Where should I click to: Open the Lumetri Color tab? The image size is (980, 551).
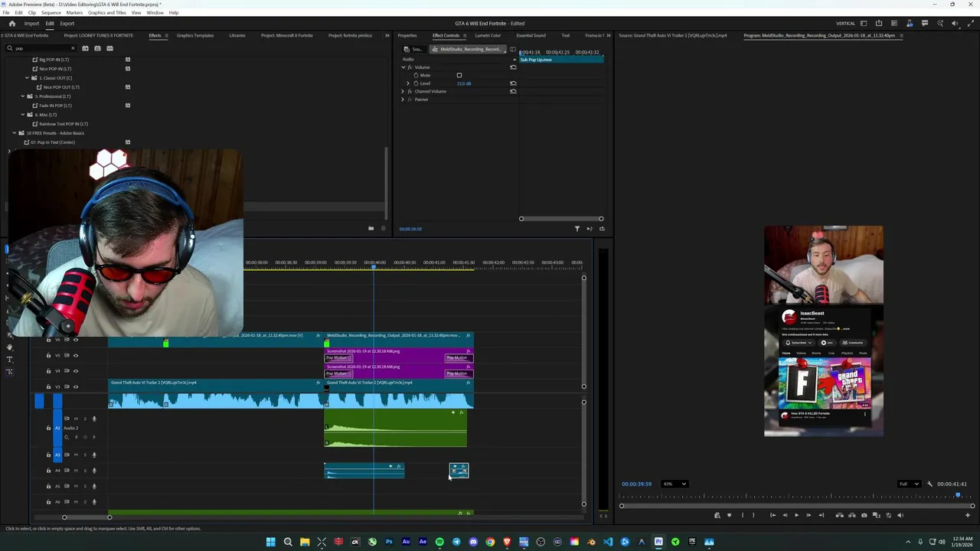pyautogui.click(x=488, y=35)
